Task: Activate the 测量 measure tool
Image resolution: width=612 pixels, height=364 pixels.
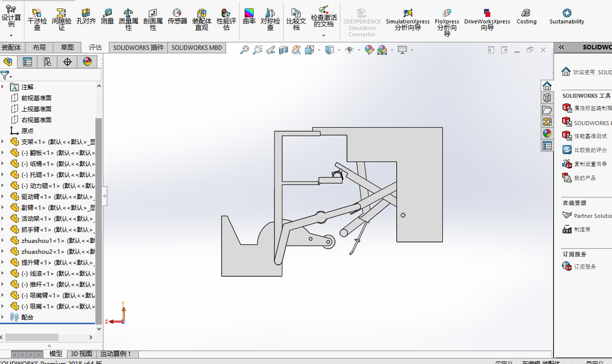Action: pos(107,16)
